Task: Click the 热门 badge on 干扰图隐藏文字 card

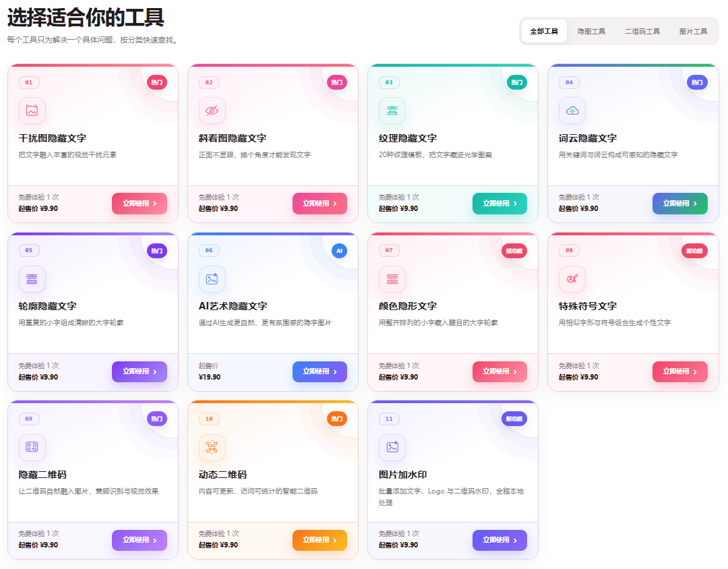Action: point(157,82)
